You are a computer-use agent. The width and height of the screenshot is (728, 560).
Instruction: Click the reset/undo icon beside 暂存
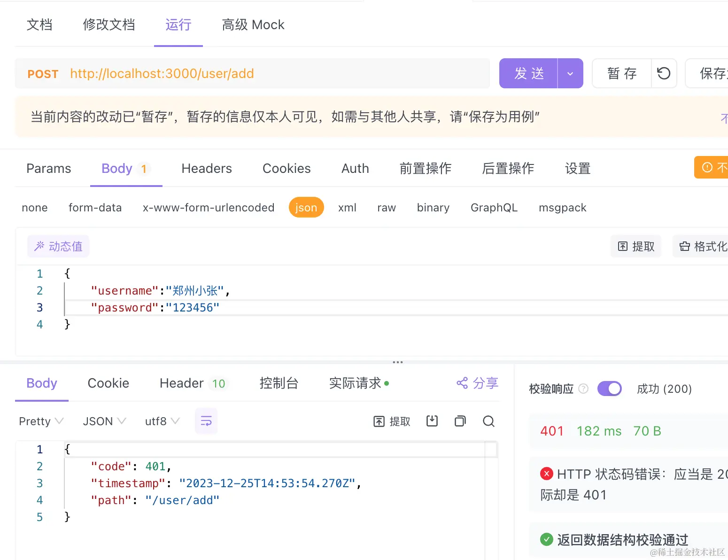pos(664,73)
